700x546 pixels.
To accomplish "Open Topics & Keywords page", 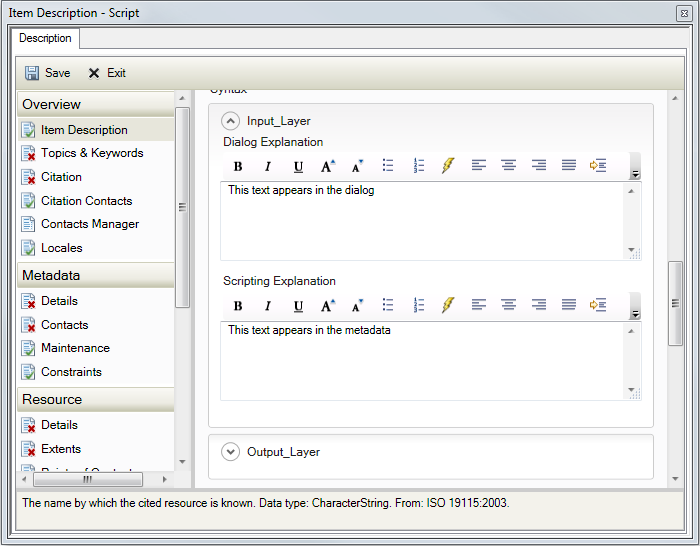I will (91, 153).
